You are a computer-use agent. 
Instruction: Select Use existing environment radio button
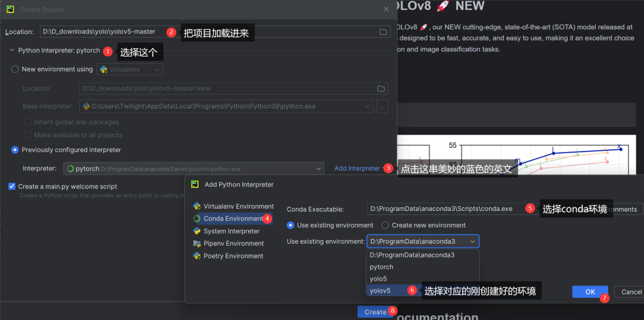(x=290, y=225)
